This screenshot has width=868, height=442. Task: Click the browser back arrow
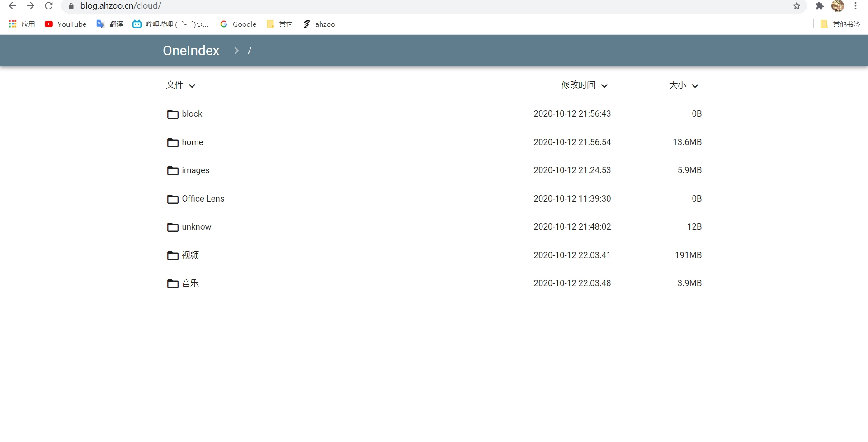(x=13, y=6)
